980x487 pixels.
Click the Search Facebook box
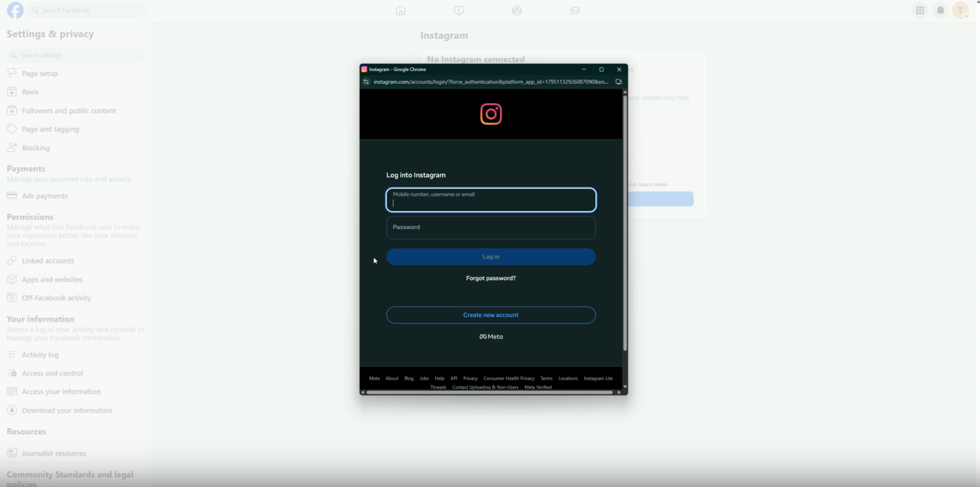(x=87, y=10)
